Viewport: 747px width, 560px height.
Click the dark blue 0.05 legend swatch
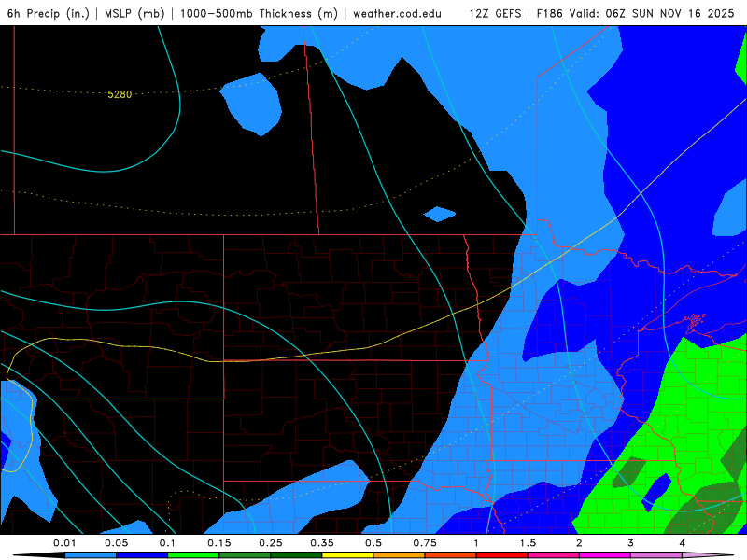[142, 555]
